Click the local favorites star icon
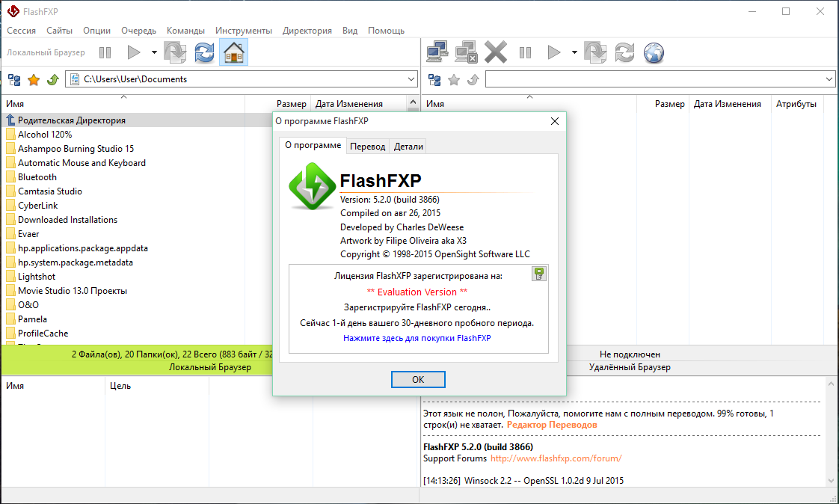839x504 pixels. pos(34,80)
